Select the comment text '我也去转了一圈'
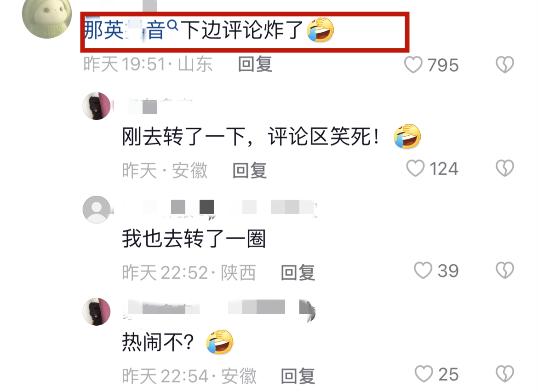Screen dimensions: 538x392 click(x=194, y=239)
